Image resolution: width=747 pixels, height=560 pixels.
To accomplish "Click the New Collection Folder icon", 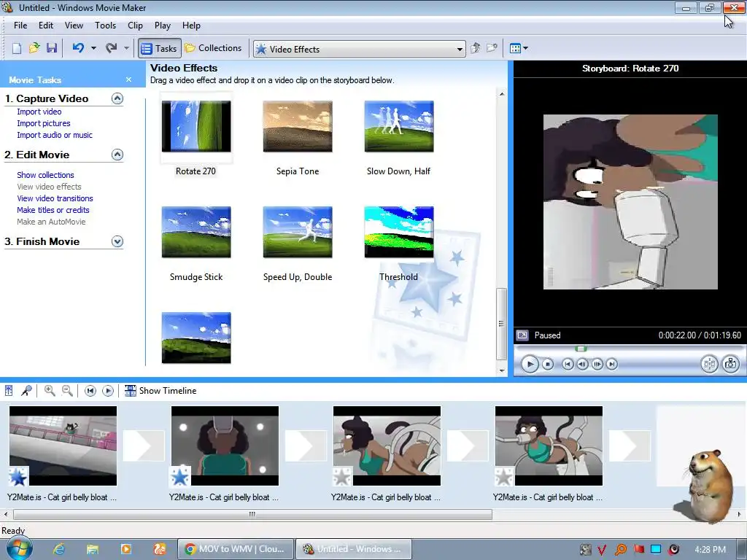I will click(492, 48).
